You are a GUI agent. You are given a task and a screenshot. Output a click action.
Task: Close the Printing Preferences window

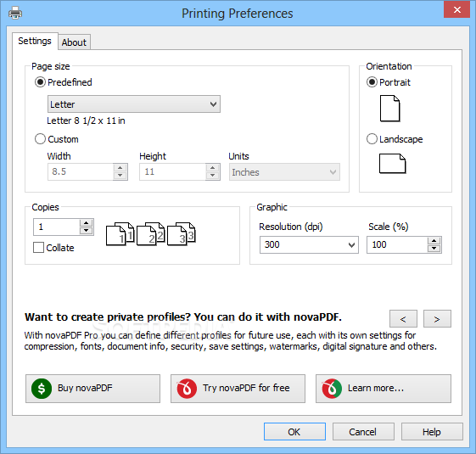pos(456,9)
